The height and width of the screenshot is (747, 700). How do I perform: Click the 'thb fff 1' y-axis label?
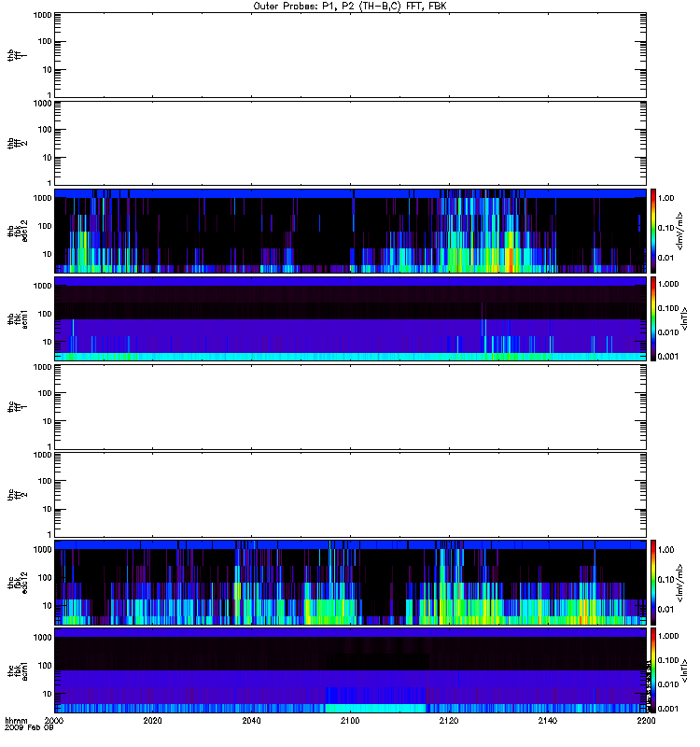coord(17,55)
